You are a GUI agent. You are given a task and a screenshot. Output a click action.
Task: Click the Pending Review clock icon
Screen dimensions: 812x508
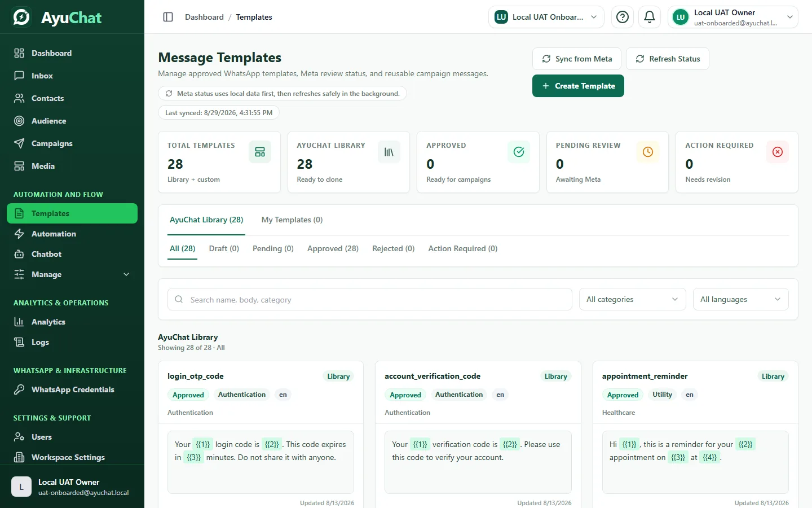coord(648,152)
